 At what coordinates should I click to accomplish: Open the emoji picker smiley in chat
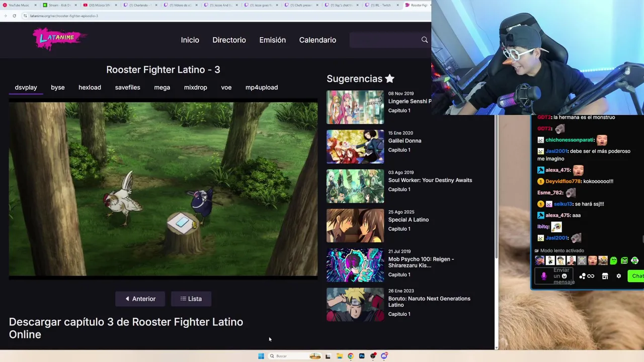coord(564,276)
